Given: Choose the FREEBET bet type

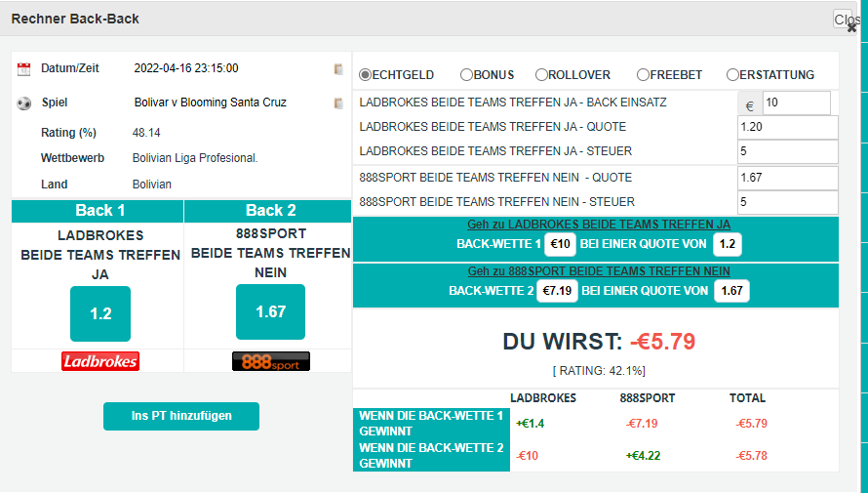Looking at the screenshot, I should coord(643,75).
